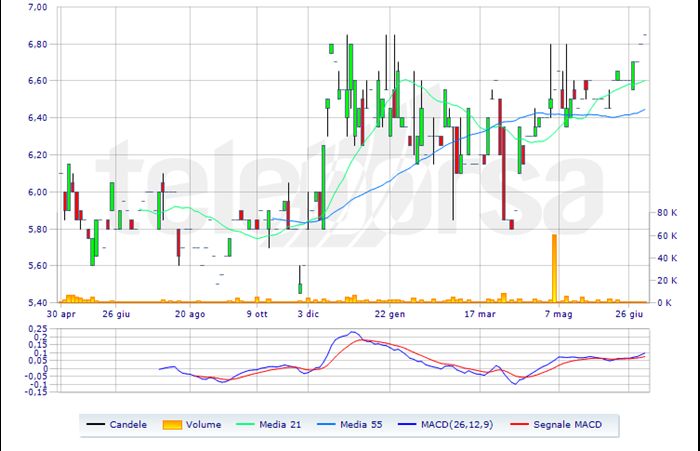This screenshot has width=700, height=451.
Task: Click the 22 gen date label
Action: click(x=390, y=314)
